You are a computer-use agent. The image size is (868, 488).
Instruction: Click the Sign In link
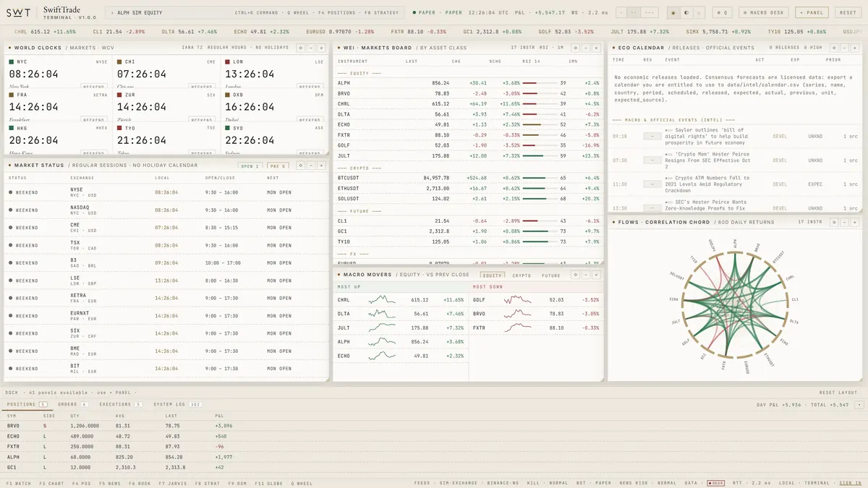(x=850, y=483)
